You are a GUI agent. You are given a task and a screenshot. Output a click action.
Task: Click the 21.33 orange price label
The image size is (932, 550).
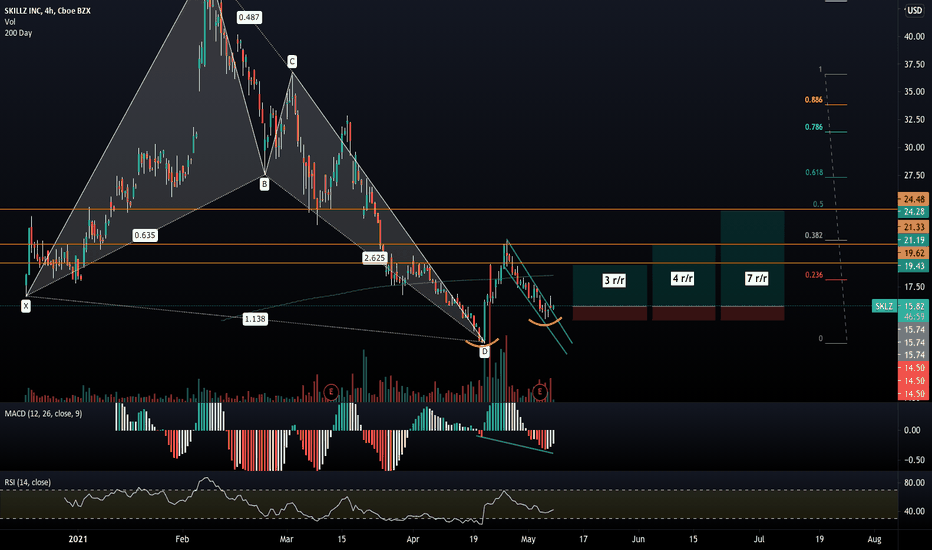pos(914,227)
